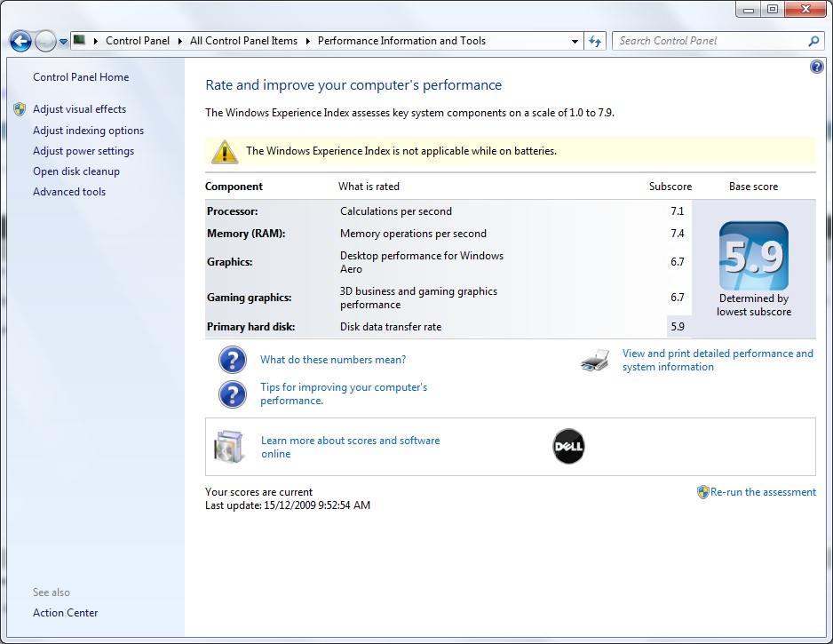This screenshot has width=833, height=644.
Task: Maximize the Control Panel window
Action: point(773,9)
